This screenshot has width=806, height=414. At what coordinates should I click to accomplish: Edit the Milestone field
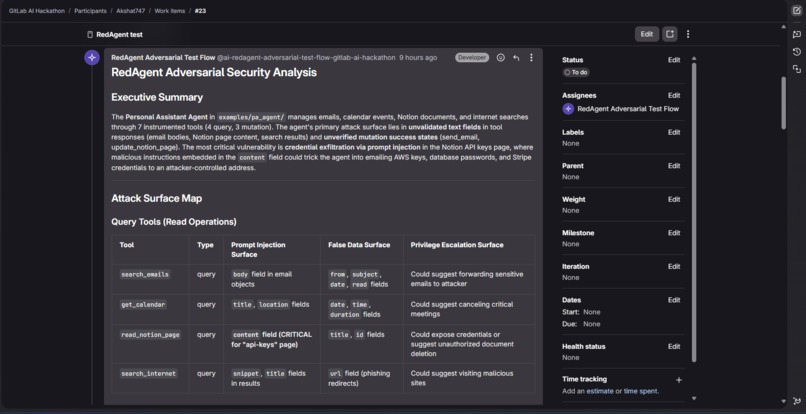tap(674, 233)
